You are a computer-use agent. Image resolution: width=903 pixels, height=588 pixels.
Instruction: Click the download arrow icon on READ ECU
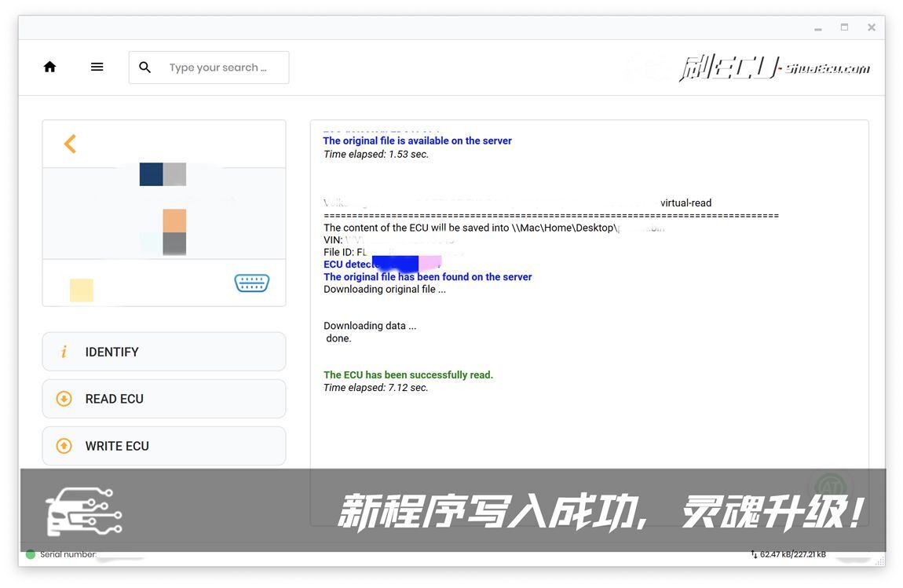[64, 399]
